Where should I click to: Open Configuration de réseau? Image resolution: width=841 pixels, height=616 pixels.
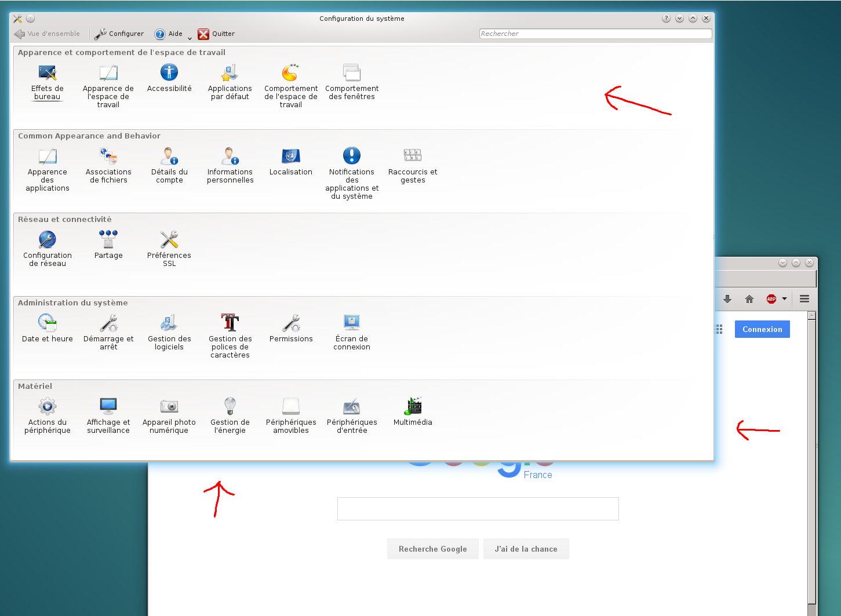tap(48, 240)
